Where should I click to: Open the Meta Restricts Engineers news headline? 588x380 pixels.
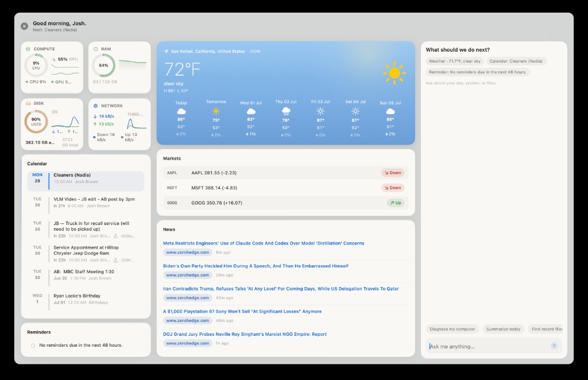[x=264, y=243]
